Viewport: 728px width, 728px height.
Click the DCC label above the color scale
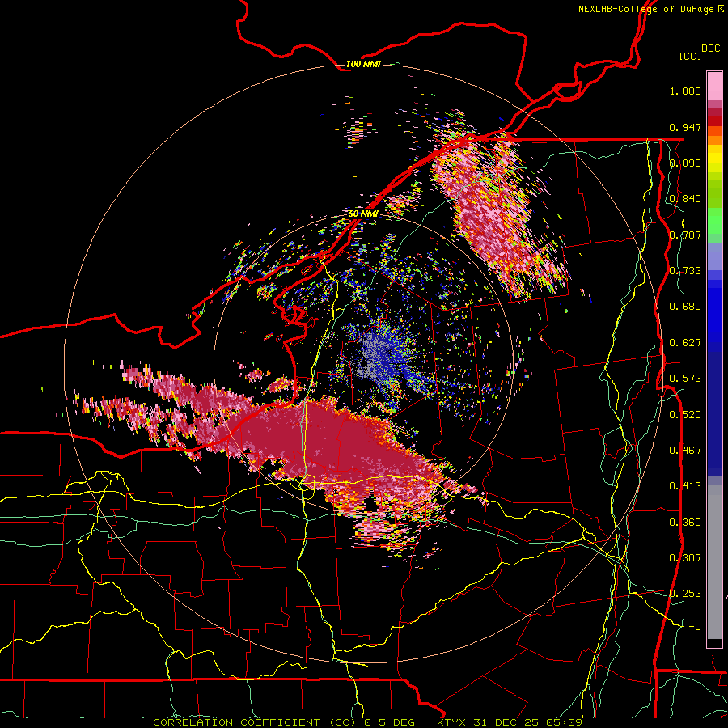point(710,49)
